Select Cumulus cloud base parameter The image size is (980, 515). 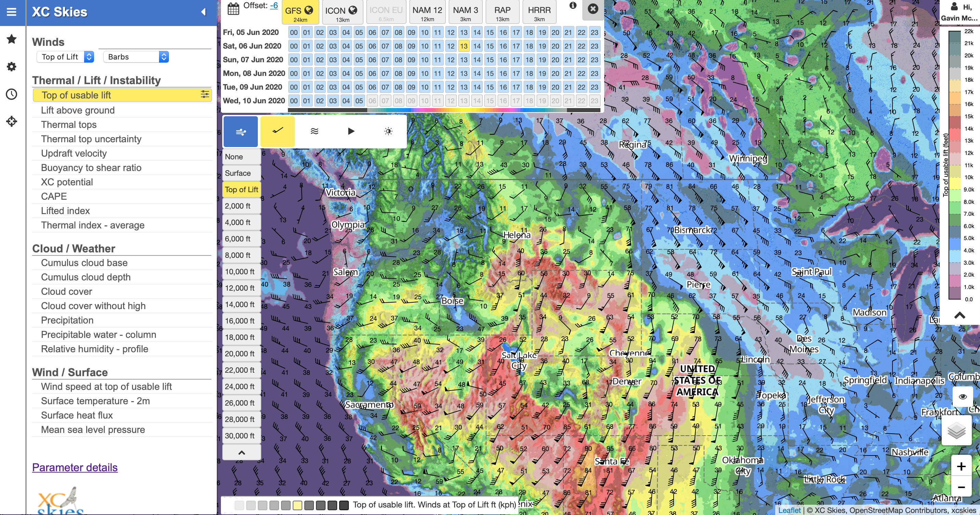coord(84,263)
